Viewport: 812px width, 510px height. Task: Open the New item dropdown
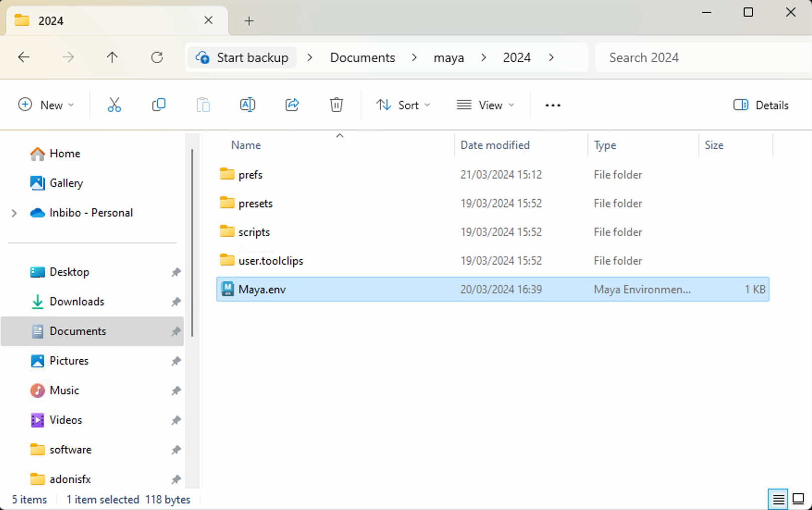coord(47,105)
